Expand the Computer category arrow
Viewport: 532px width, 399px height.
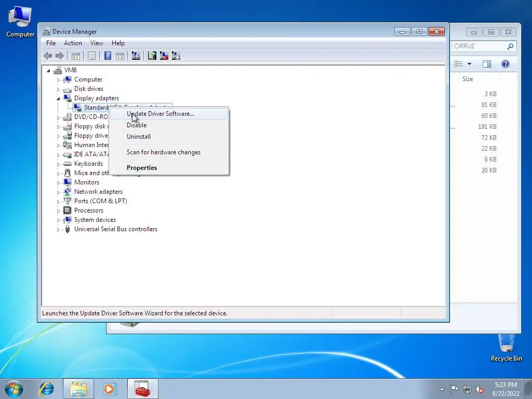pyautogui.click(x=58, y=80)
